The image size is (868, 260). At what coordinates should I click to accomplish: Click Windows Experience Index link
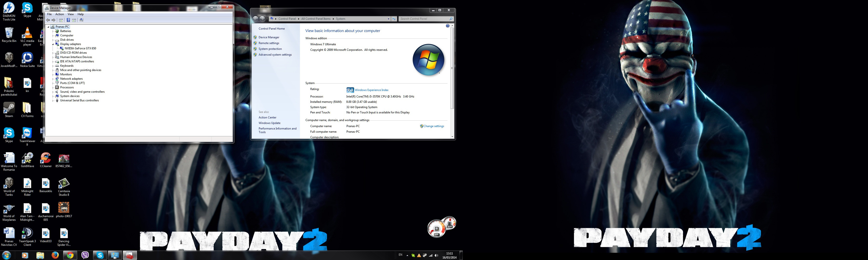click(x=372, y=90)
